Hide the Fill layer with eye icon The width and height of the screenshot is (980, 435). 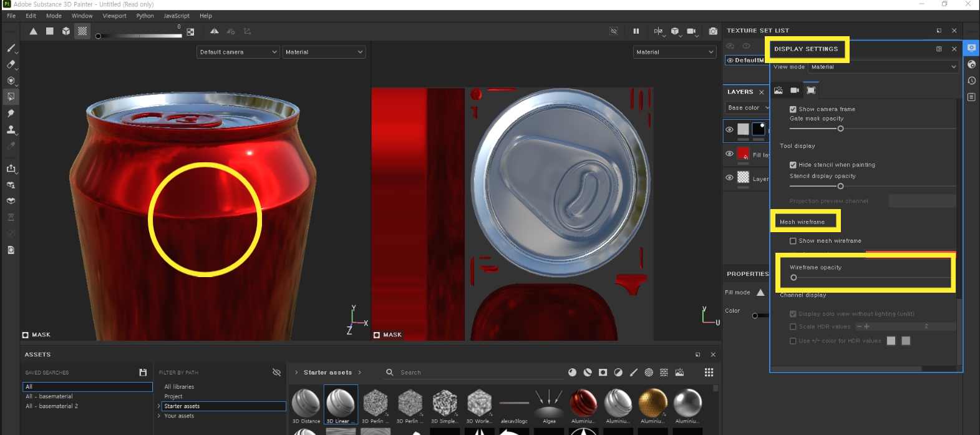pos(729,154)
